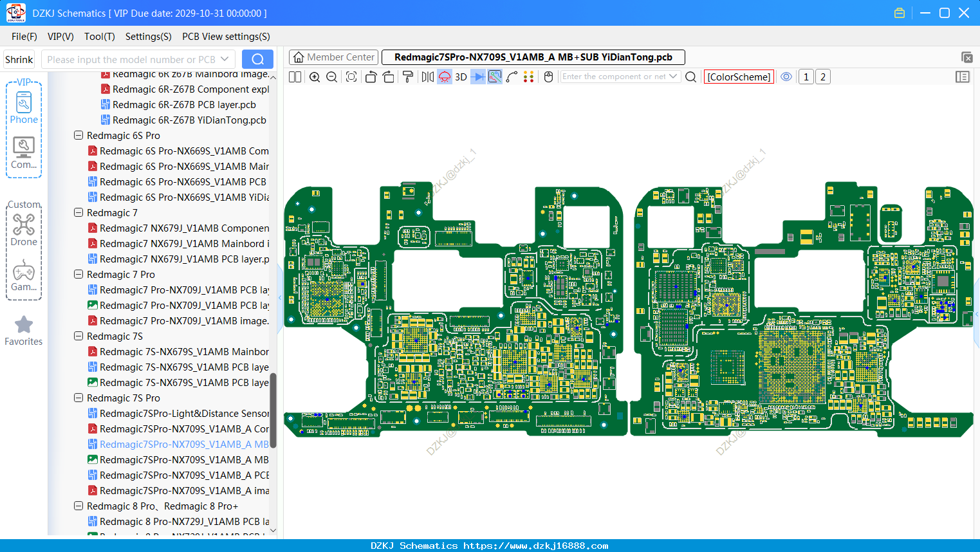
Task: Open Redmagic 8 Pro-NX729J_V1AMB PCB layer file
Action: (x=178, y=522)
